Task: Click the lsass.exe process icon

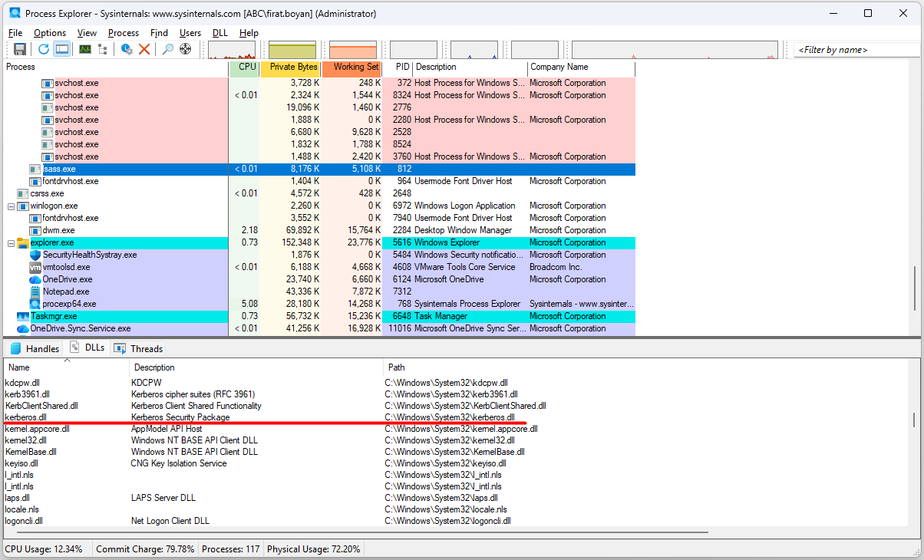Action: tap(35, 169)
